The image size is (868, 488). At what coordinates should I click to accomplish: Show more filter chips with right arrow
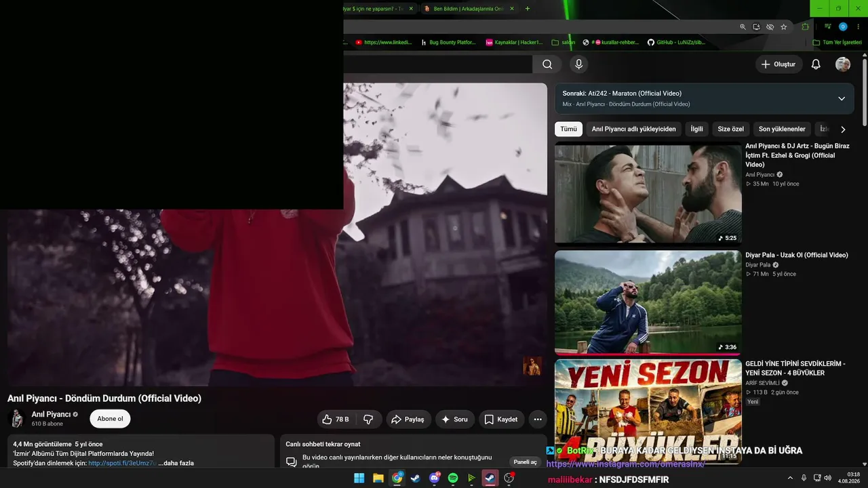[x=843, y=129]
